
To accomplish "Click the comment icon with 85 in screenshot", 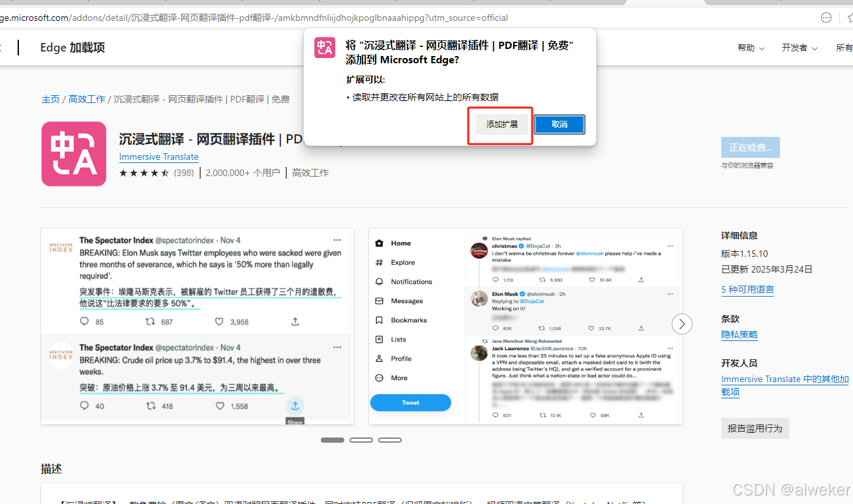I will click(84, 321).
